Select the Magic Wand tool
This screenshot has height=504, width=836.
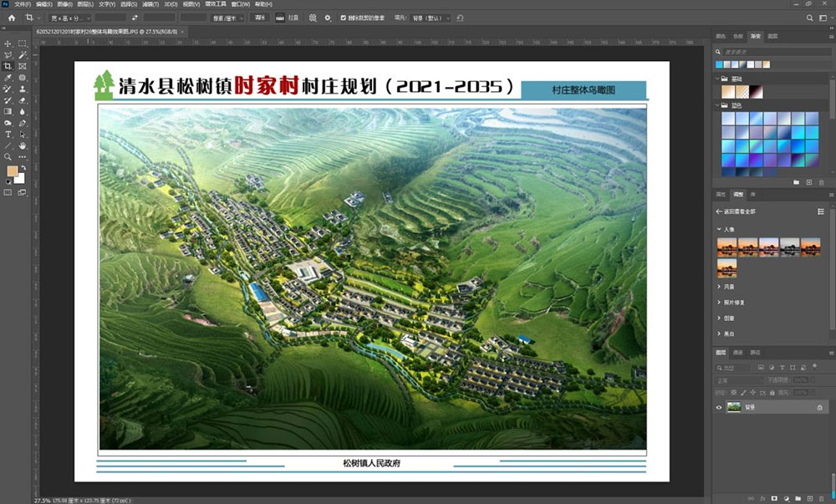click(23, 54)
